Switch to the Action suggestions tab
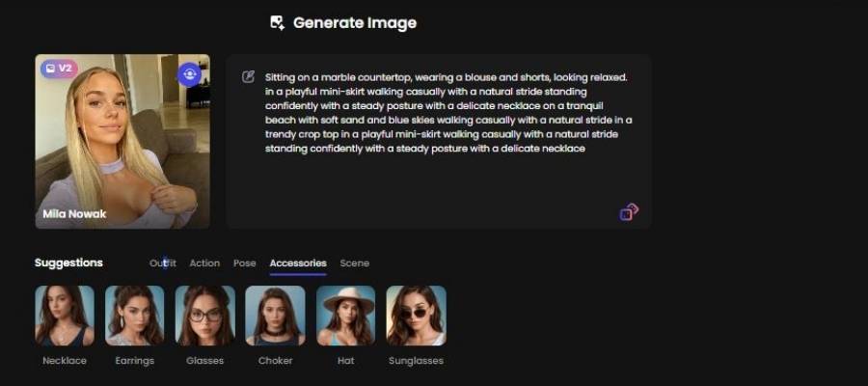 (x=204, y=263)
